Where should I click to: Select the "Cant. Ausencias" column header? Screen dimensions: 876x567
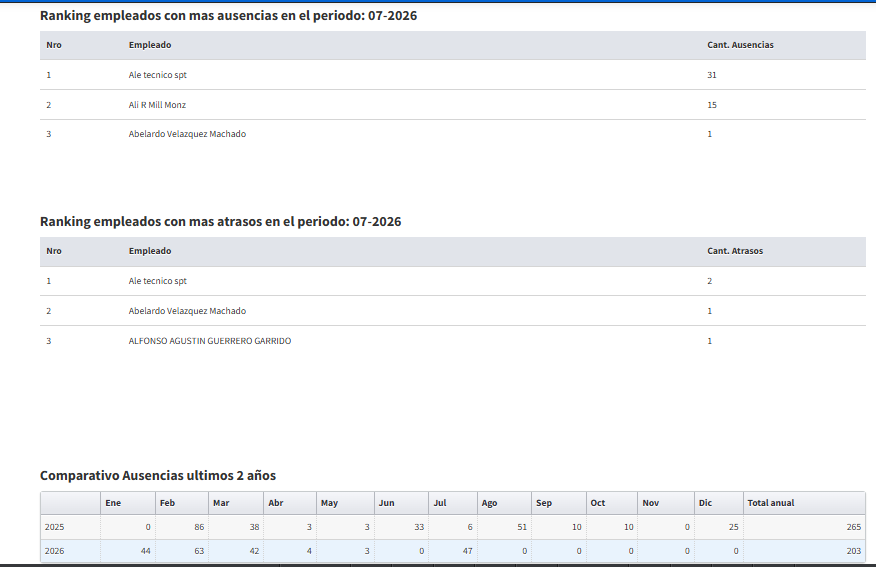[x=740, y=45]
